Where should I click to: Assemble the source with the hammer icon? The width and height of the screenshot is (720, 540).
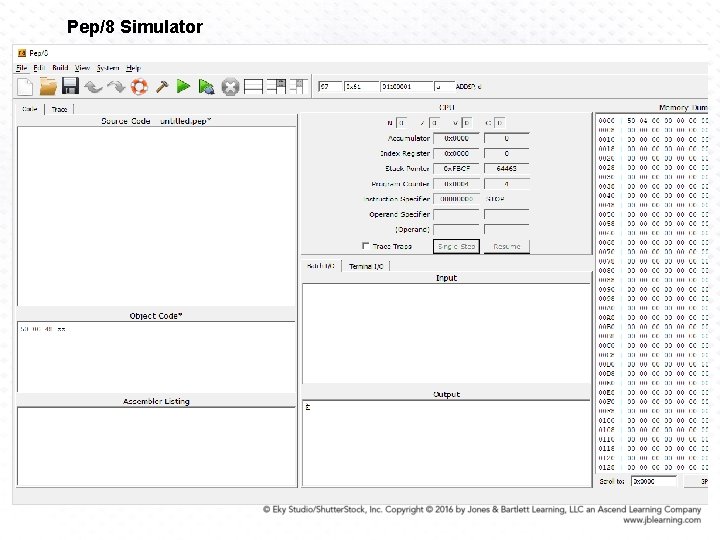coord(162,86)
